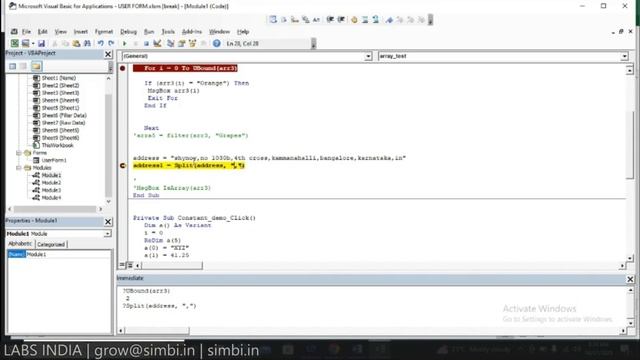Open the Edit toolbar options handle
The width and height of the screenshot is (640, 360).
[x=430, y=19]
